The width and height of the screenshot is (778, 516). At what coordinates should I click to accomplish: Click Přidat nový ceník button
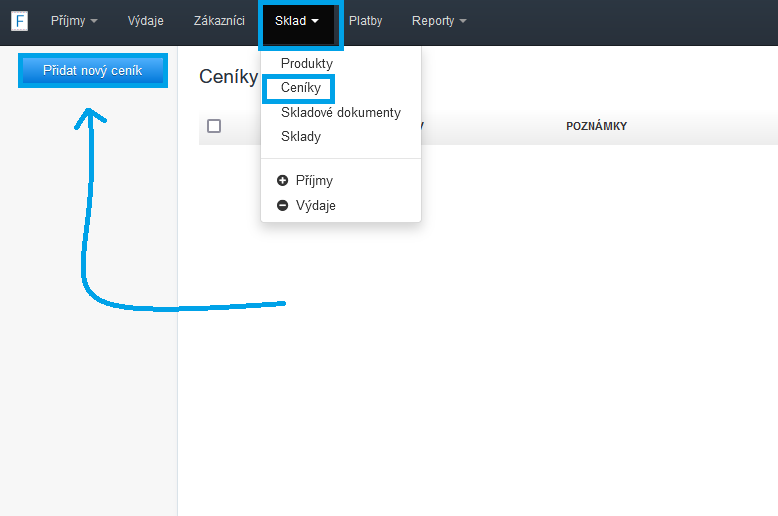[x=93, y=70]
